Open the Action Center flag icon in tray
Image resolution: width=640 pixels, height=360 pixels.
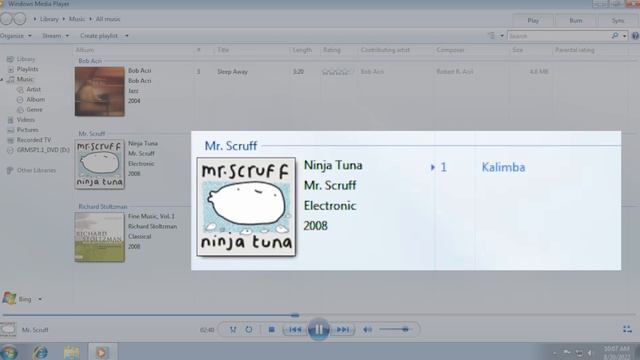click(x=567, y=353)
